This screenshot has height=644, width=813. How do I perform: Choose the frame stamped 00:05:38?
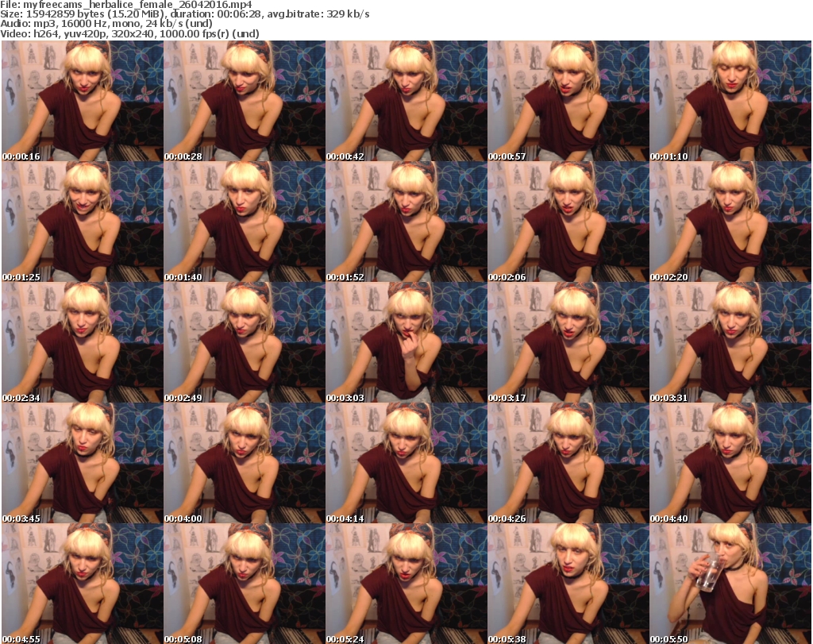(568, 584)
